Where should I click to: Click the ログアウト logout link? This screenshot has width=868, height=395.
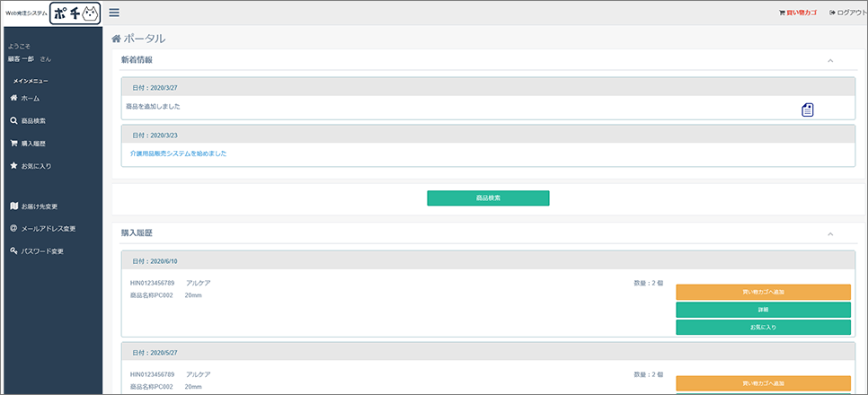[848, 13]
